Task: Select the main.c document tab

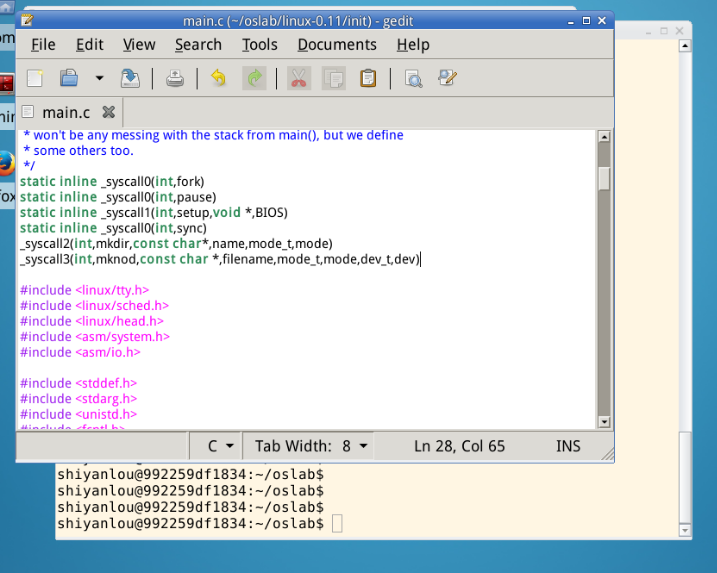Action: (x=65, y=112)
